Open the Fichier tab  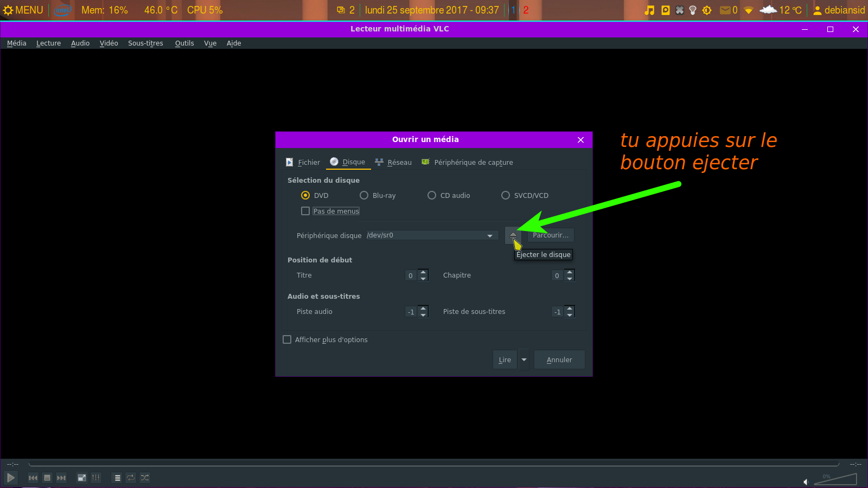[303, 162]
